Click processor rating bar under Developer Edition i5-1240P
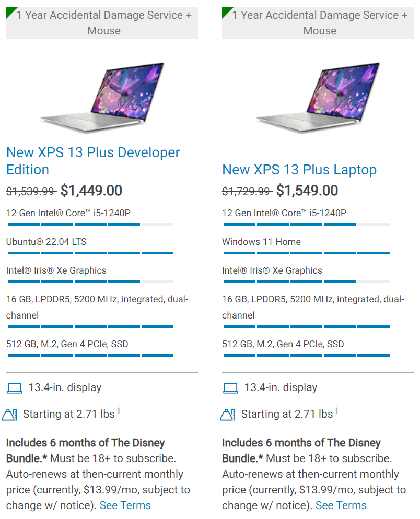420x519 pixels. pos(90,224)
